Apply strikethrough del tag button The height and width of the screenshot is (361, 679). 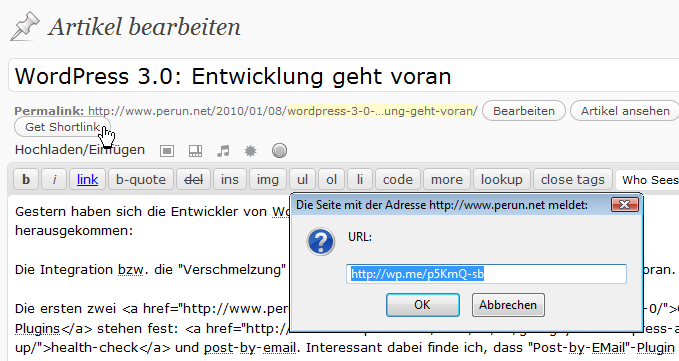pos(193,179)
